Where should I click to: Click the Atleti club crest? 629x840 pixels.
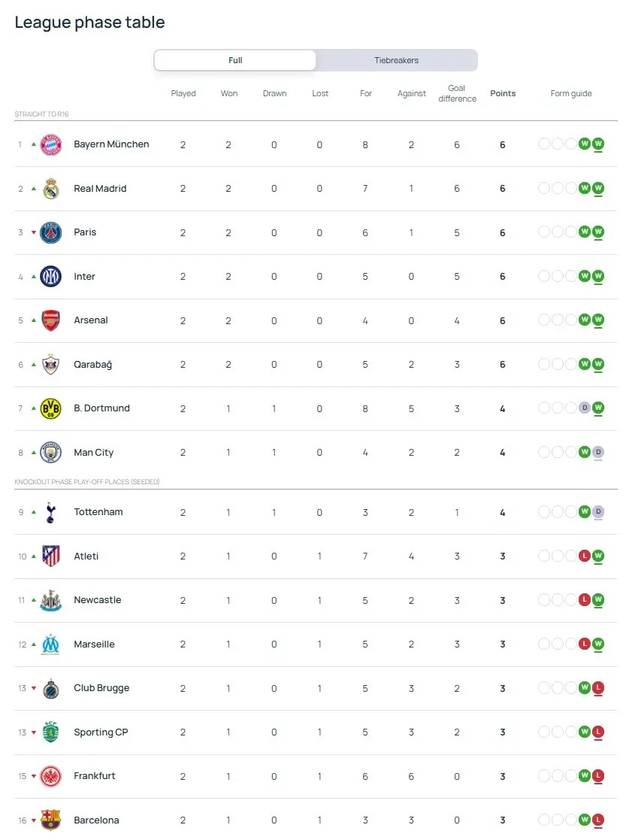click(x=51, y=556)
